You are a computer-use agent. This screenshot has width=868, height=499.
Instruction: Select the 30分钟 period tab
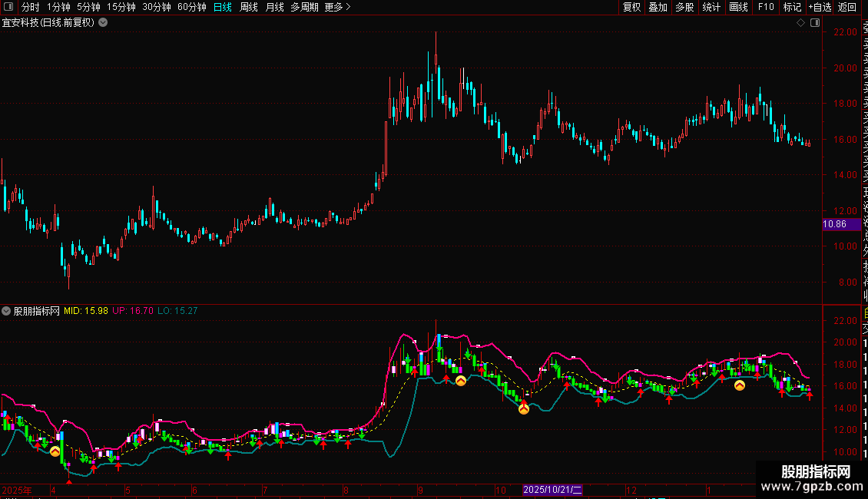point(157,7)
